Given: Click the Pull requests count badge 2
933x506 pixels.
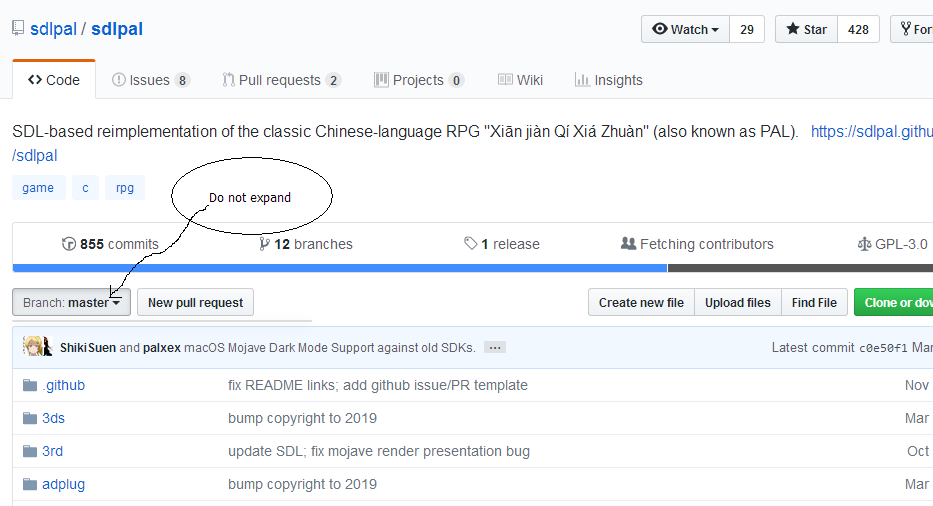Looking at the screenshot, I should pos(333,80).
